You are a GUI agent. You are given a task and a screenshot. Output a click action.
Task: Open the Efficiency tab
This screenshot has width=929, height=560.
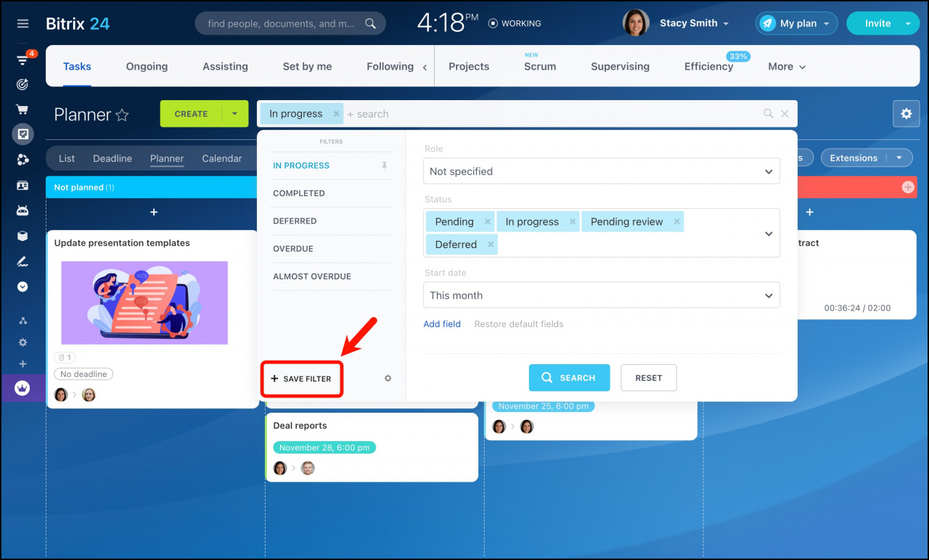tap(708, 66)
